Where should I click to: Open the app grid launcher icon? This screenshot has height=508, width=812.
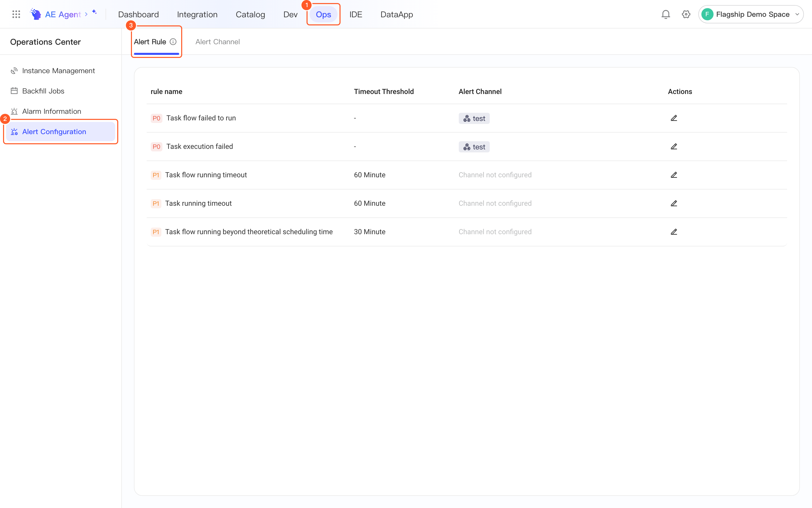pos(16,14)
